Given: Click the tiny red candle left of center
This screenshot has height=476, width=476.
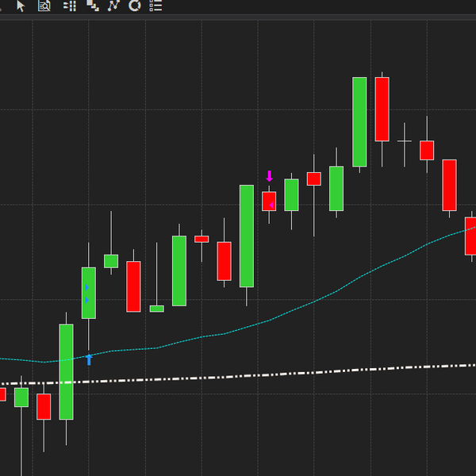Looking at the screenshot, I should pyautogui.click(x=202, y=239).
